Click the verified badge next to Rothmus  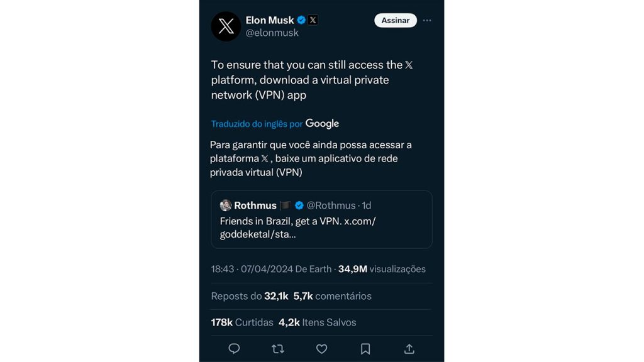point(299,206)
